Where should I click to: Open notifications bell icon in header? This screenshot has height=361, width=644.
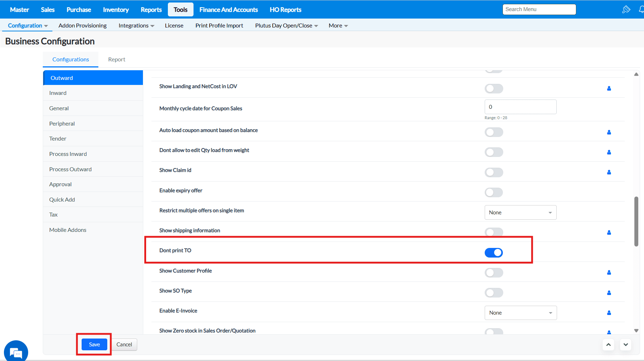641,10
